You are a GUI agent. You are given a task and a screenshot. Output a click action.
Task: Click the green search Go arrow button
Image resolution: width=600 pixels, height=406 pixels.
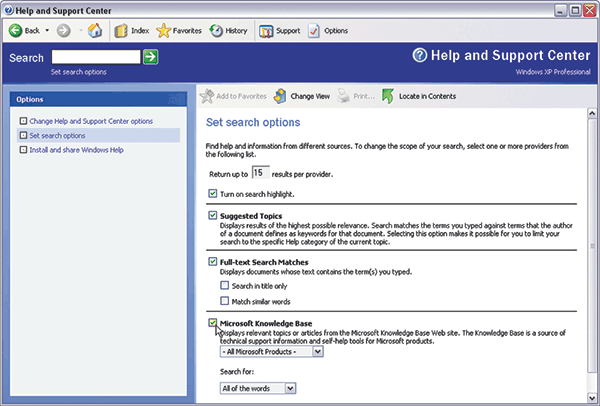[150, 57]
